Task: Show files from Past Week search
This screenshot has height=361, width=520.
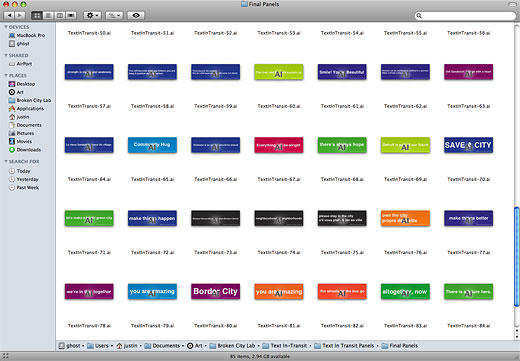Action: coord(24,188)
